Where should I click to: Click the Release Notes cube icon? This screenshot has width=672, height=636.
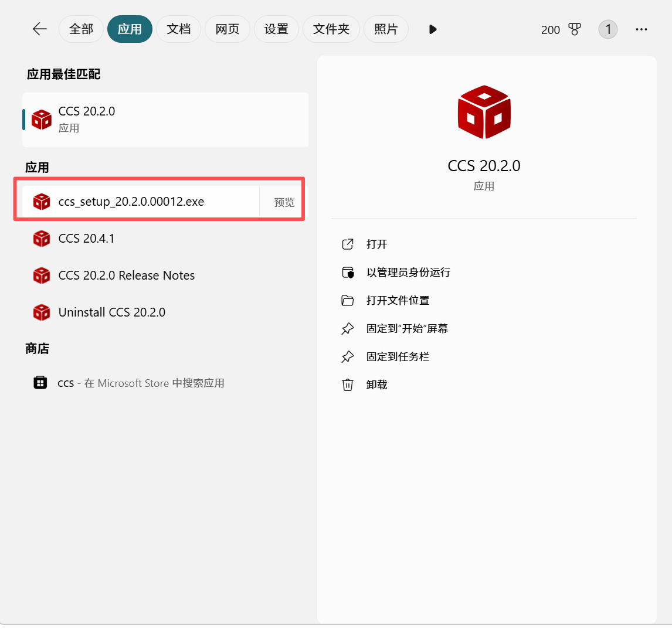42,276
